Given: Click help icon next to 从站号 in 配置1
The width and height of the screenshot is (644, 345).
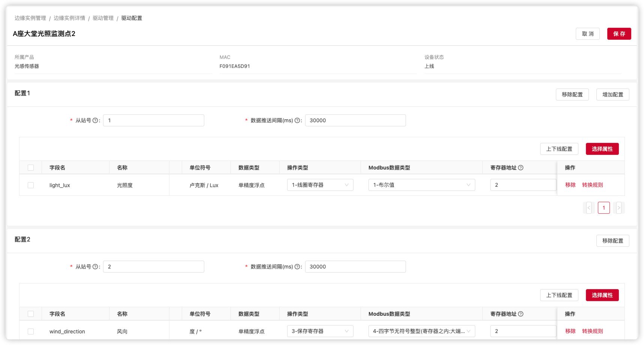Looking at the screenshot, I should (95, 120).
